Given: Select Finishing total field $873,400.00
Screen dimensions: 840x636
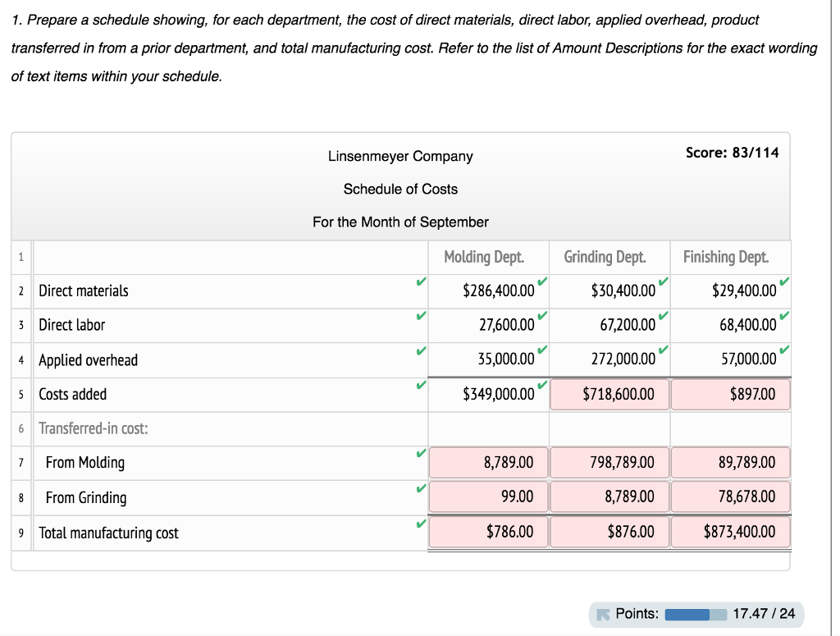Looking at the screenshot, I should tap(731, 532).
